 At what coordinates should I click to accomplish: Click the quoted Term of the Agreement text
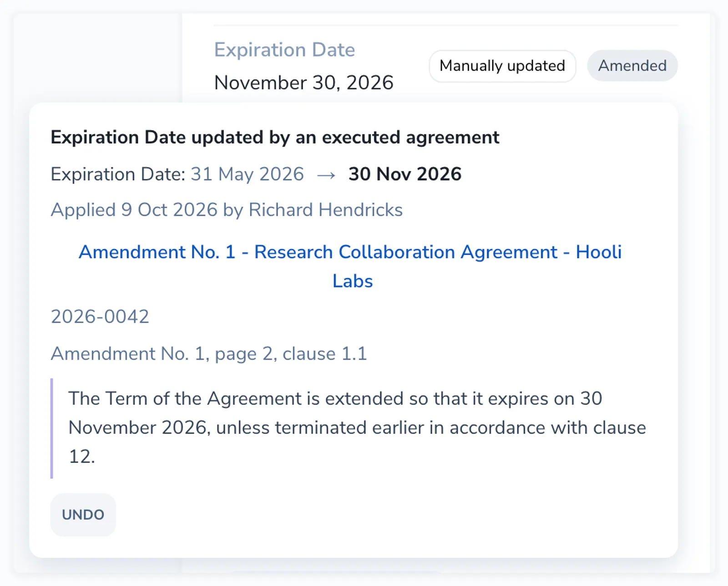357,428
